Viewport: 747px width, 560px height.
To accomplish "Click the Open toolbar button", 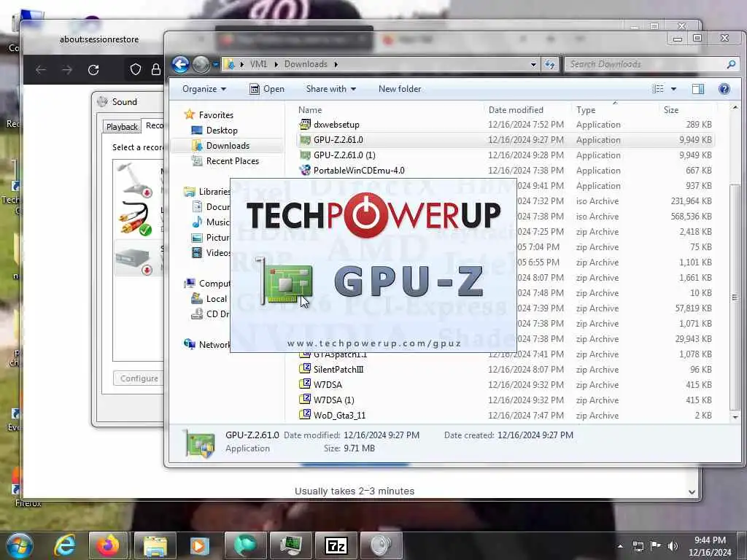I will tap(267, 89).
